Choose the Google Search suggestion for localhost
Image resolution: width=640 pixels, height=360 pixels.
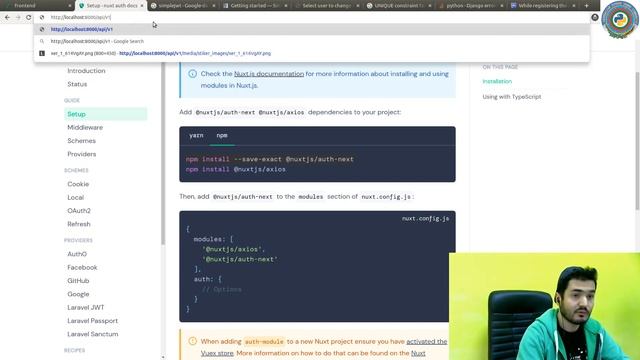coord(311,41)
